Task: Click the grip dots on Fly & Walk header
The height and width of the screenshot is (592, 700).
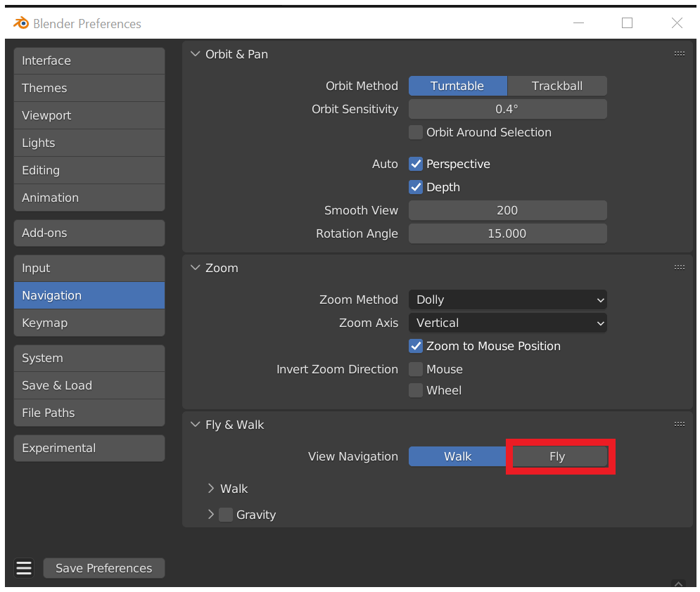Action: click(x=679, y=424)
